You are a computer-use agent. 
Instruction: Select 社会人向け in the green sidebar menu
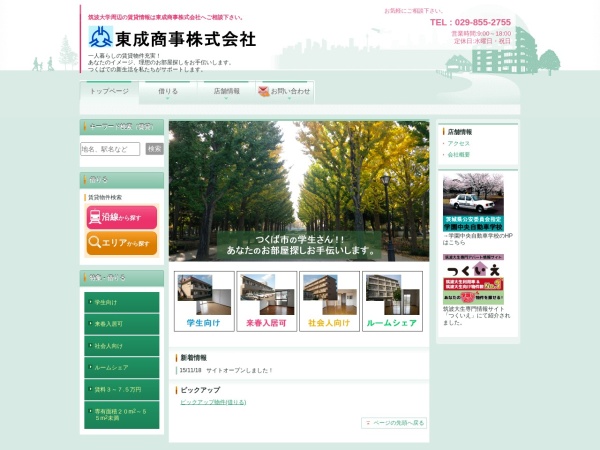pos(122,346)
